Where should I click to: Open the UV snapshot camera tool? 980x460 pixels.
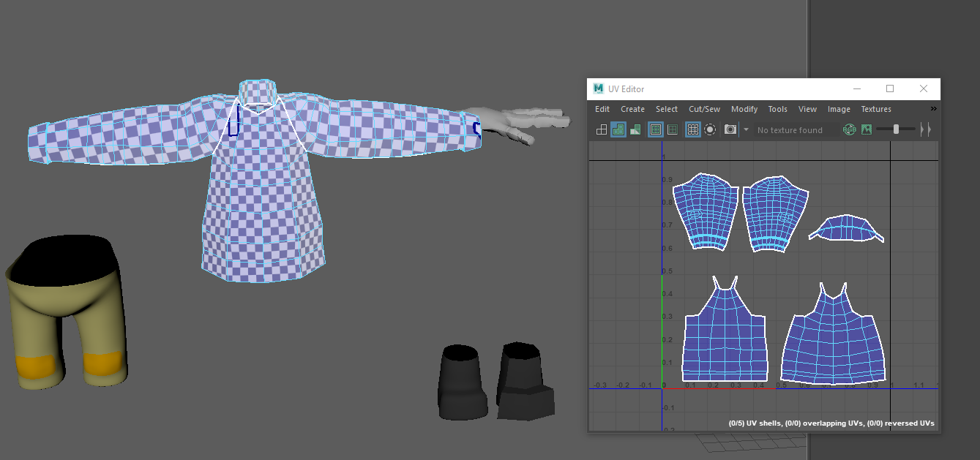coord(730,129)
